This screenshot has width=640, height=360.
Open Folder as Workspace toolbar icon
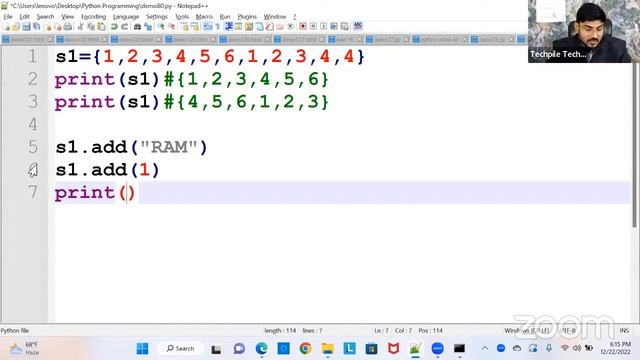click(280, 27)
